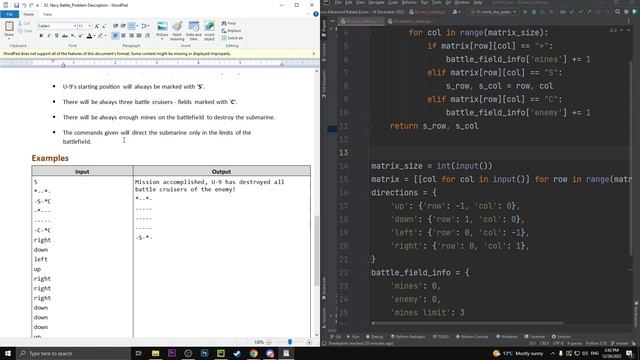Click the Superscript icon in WordPad
The image size is (640, 360).
[x=80, y=36]
